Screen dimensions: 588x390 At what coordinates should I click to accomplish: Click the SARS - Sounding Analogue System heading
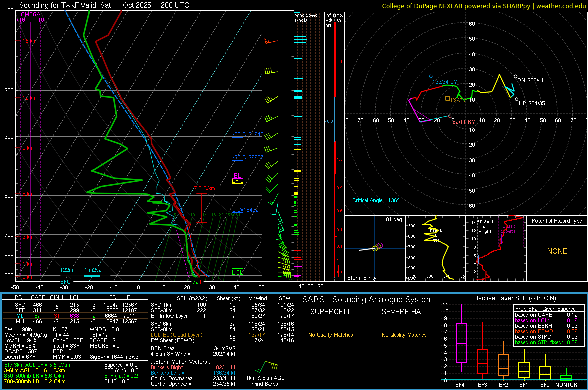pyautogui.click(x=368, y=300)
